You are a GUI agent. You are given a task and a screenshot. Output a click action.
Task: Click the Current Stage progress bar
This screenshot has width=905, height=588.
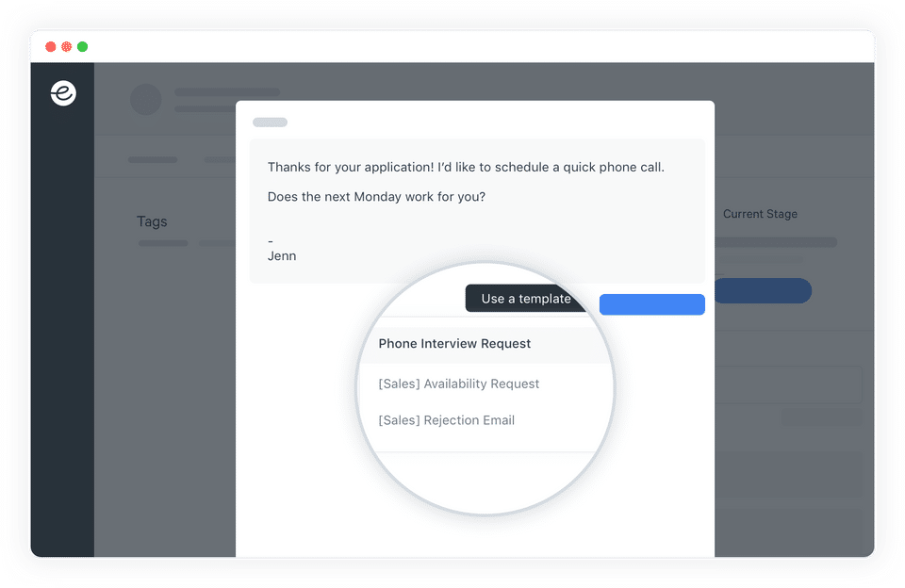pos(776,242)
